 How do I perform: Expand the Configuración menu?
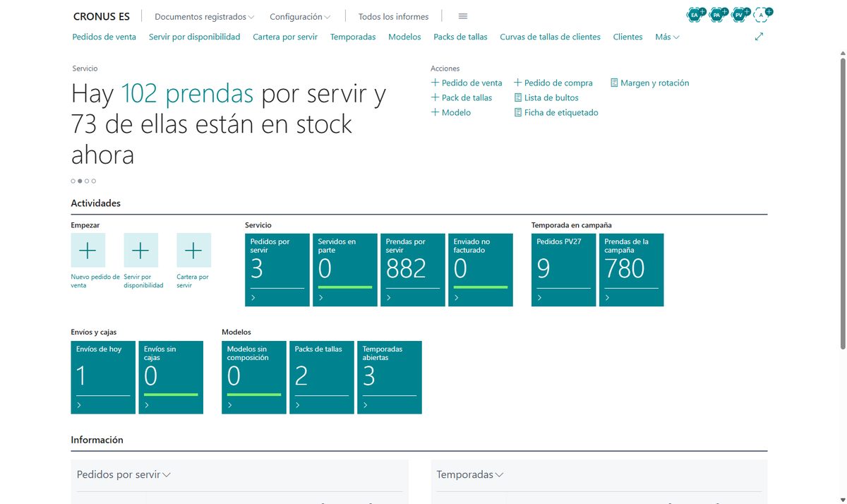point(301,16)
